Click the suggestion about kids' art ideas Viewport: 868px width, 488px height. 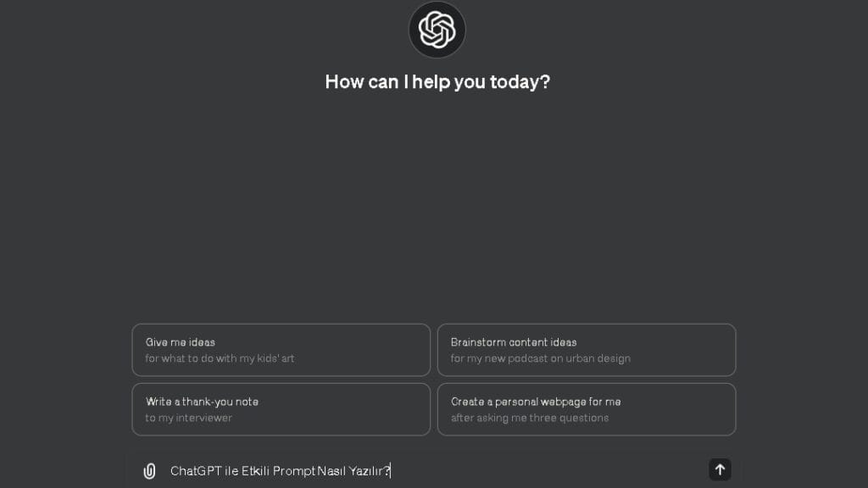tap(281, 350)
